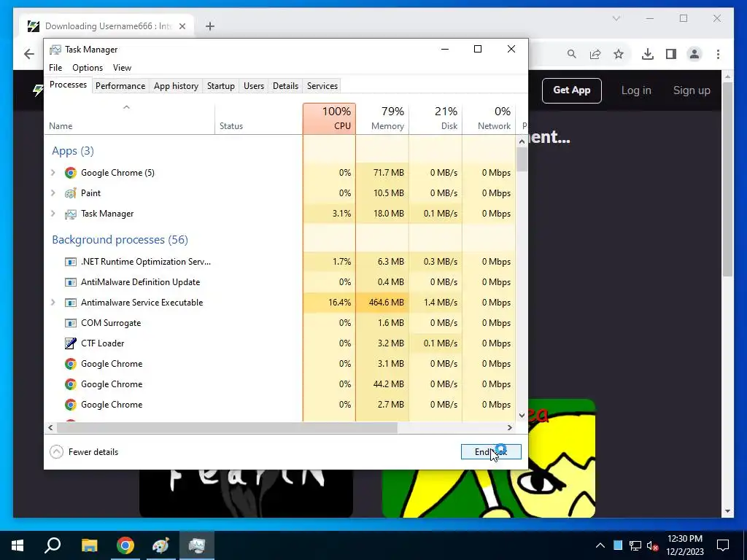Click the End task button

pos(491,452)
